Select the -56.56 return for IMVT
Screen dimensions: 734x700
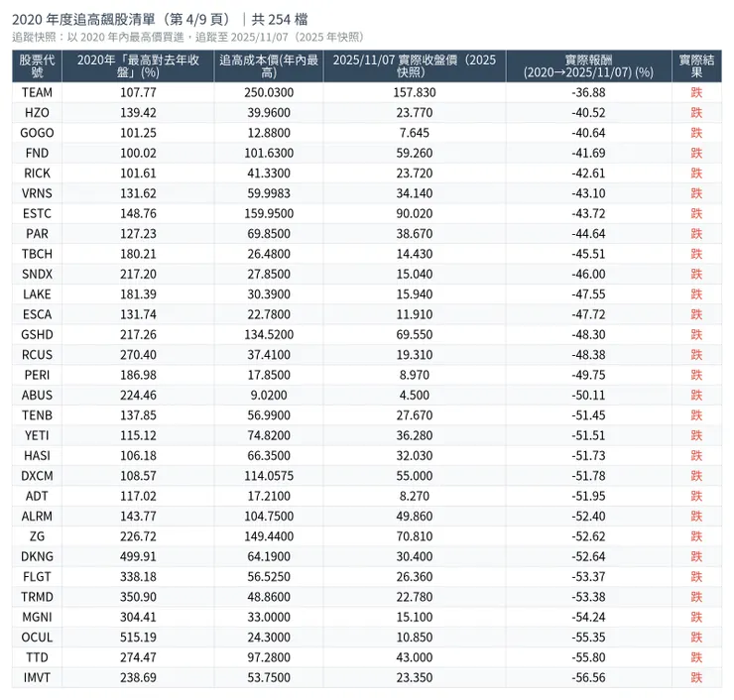(588, 677)
